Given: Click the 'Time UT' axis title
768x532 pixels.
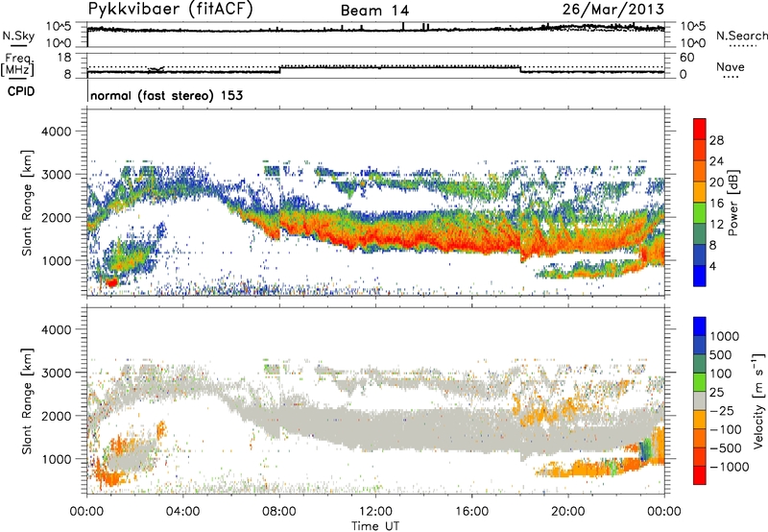Looking at the screenshot, I should point(375,526).
